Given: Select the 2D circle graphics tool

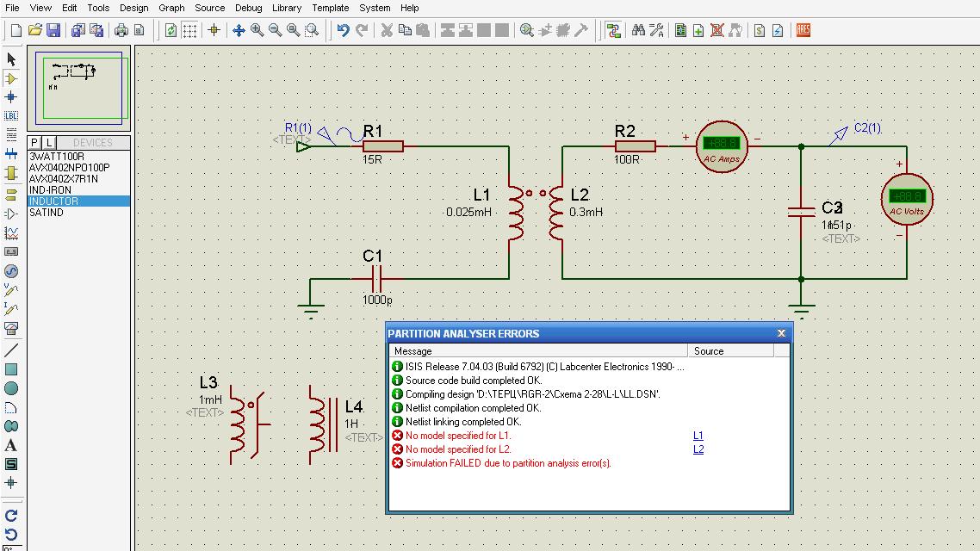Looking at the screenshot, I should 11,388.
